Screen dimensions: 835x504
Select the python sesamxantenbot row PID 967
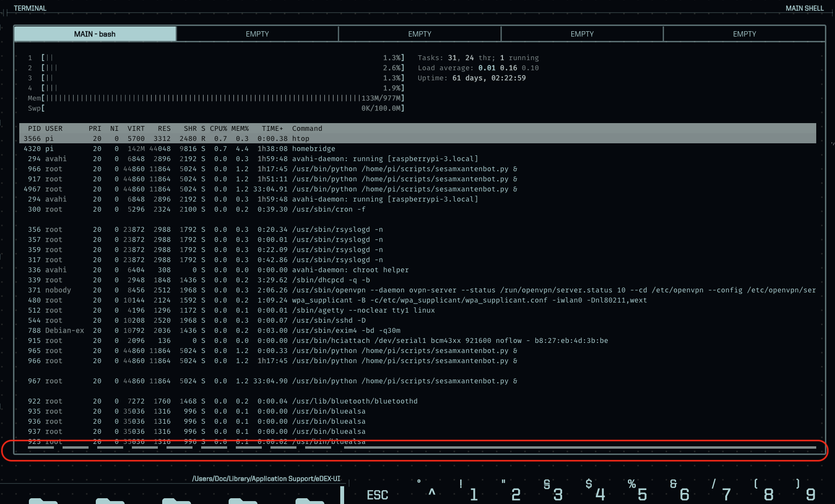(418, 381)
